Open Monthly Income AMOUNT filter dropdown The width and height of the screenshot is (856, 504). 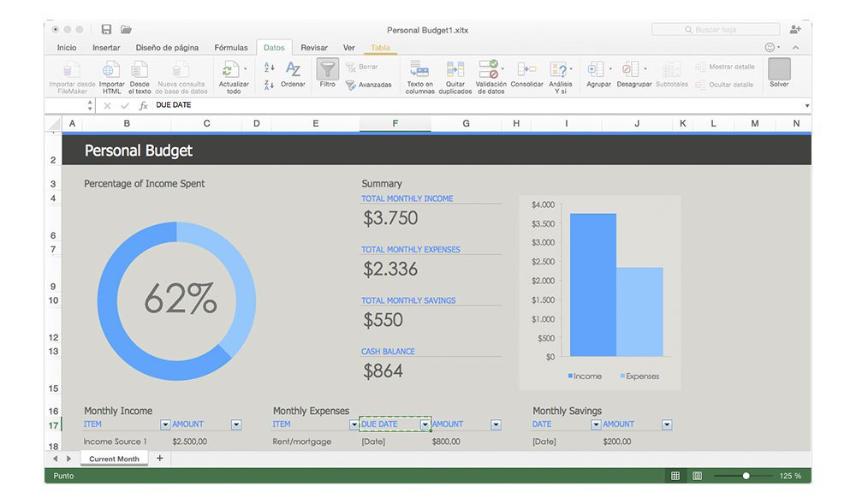point(236,424)
